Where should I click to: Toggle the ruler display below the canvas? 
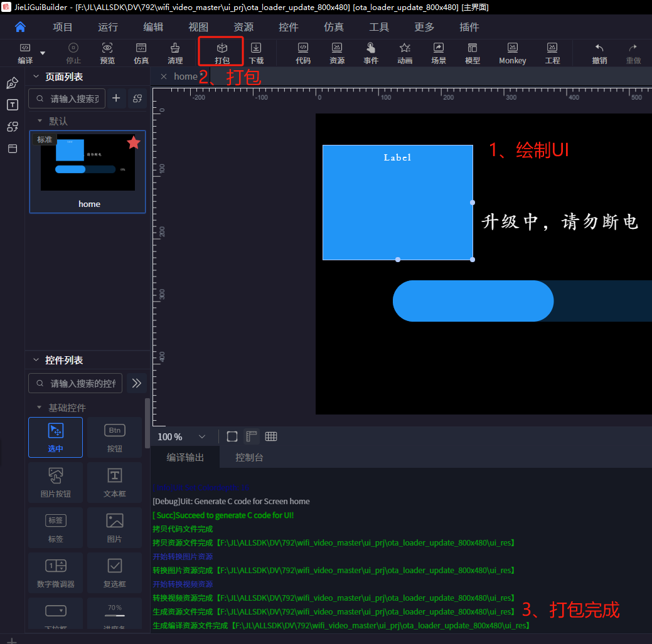(x=252, y=436)
